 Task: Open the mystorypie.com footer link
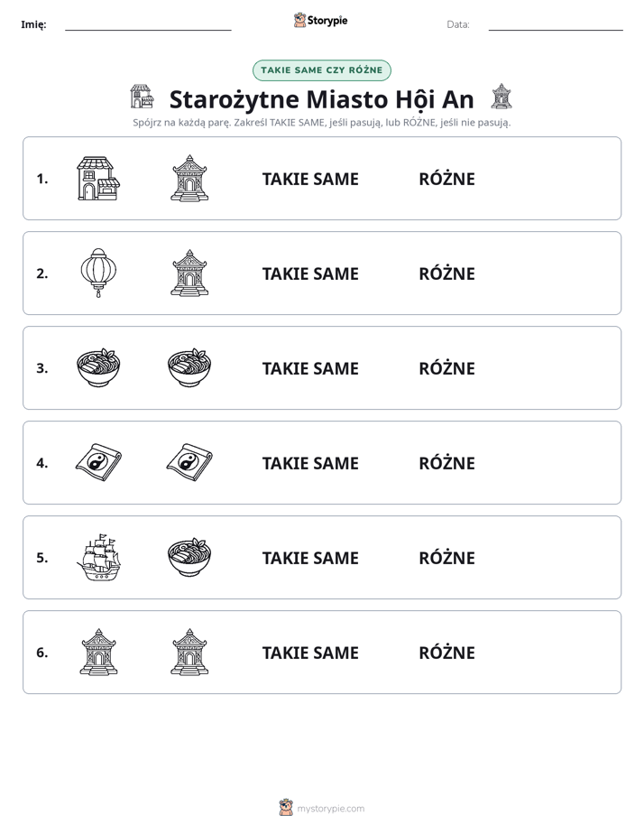point(330,809)
